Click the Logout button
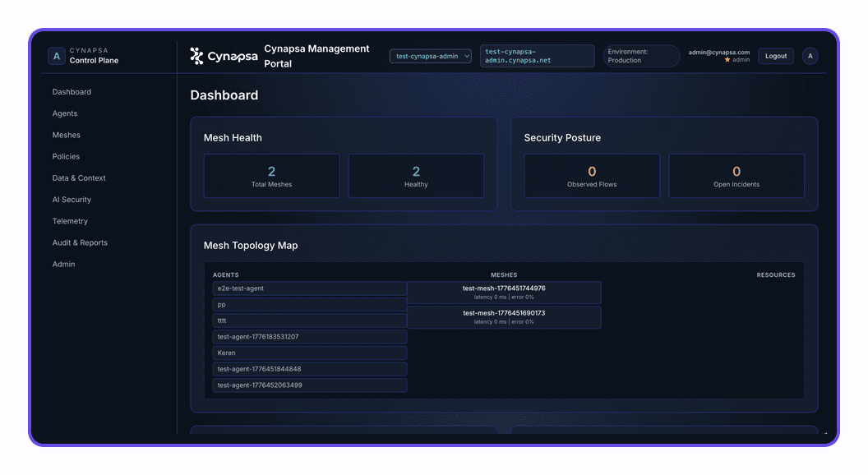This screenshot has width=868, height=475. click(776, 56)
